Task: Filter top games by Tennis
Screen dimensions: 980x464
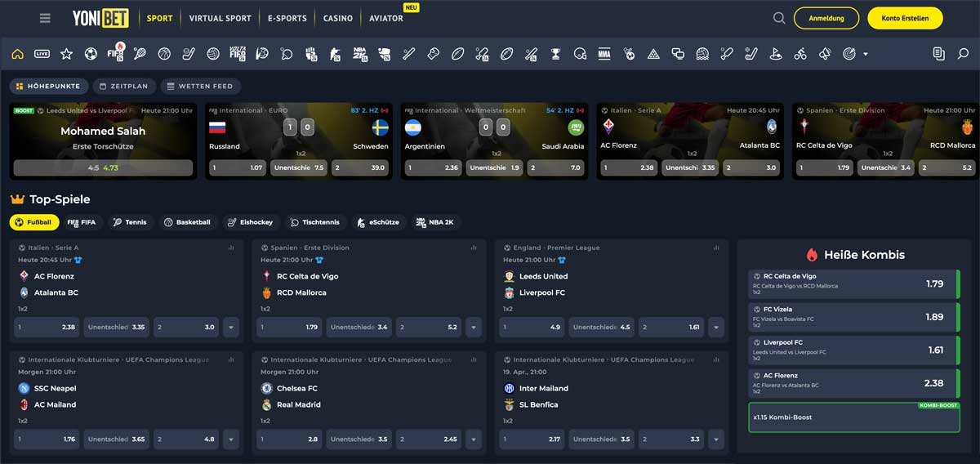Action: [x=131, y=222]
